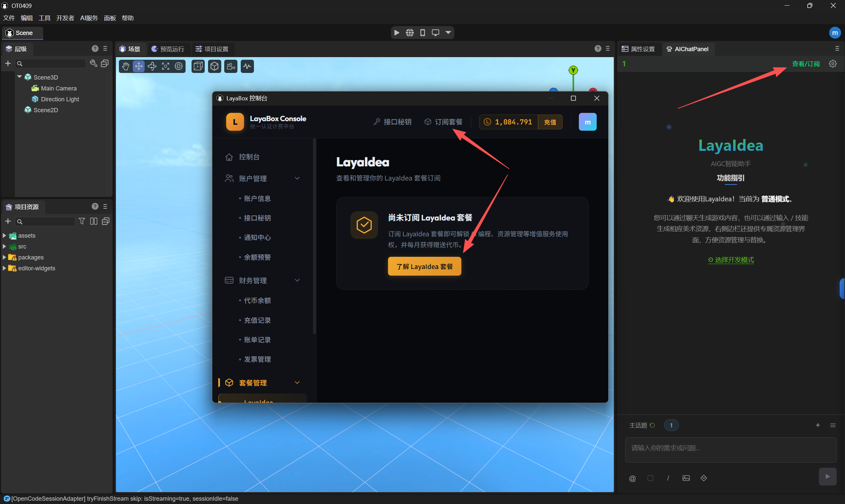Viewport: 845px width, 504px height.
Task: Click the wrench icon in hierarchy panel
Action: coord(93,63)
